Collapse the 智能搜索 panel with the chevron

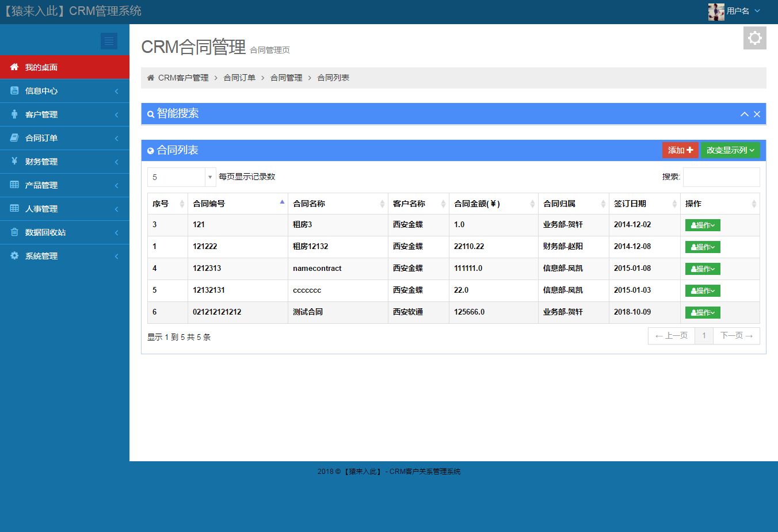744,113
